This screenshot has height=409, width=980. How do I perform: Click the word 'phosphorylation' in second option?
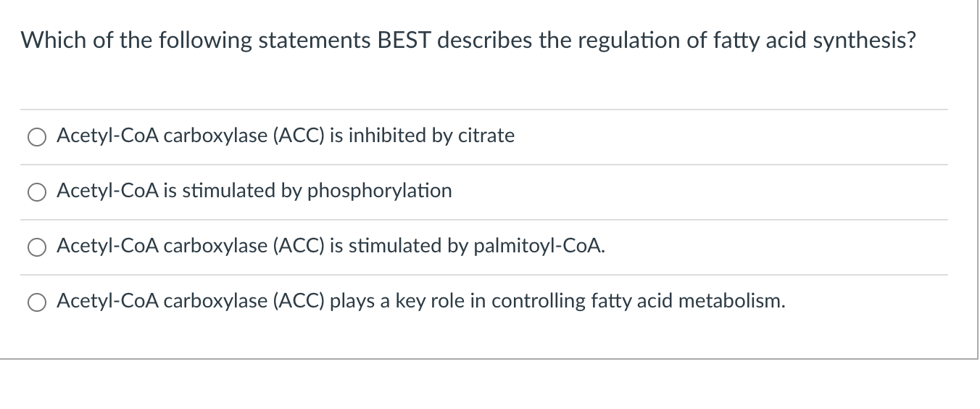click(x=380, y=191)
